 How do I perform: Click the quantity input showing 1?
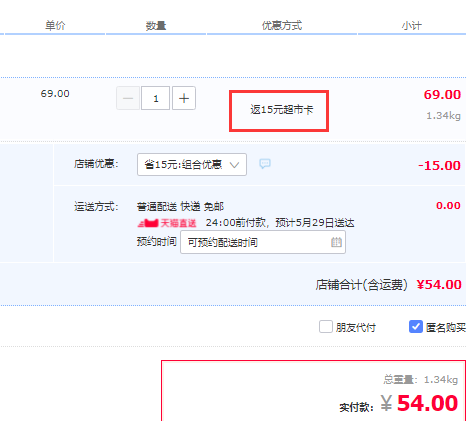pos(156,98)
